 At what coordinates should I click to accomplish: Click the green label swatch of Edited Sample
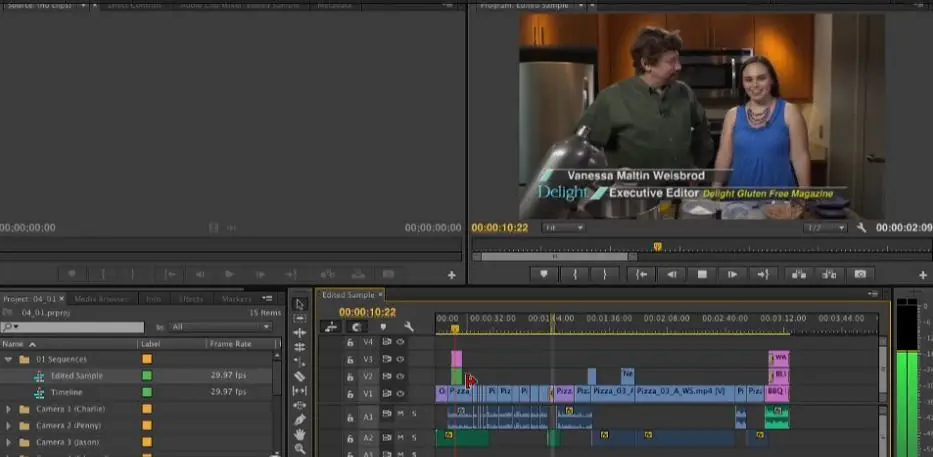click(147, 376)
